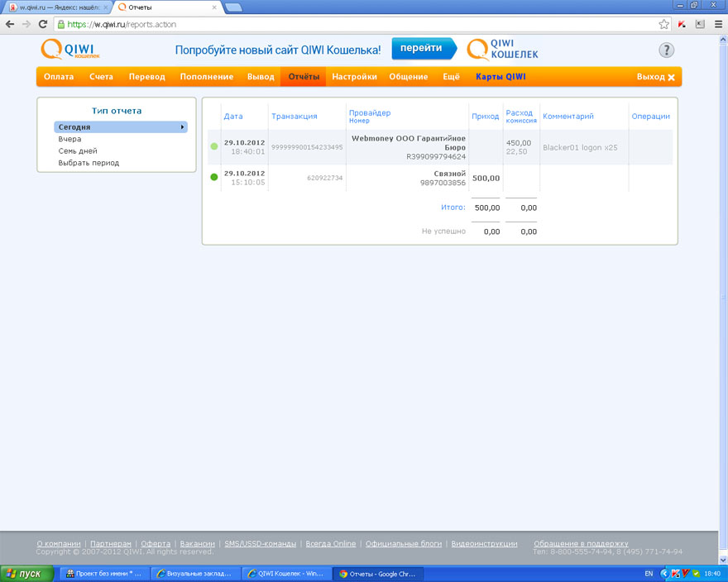
Task: Go back using the browser back arrow
Action: [9, 25]
